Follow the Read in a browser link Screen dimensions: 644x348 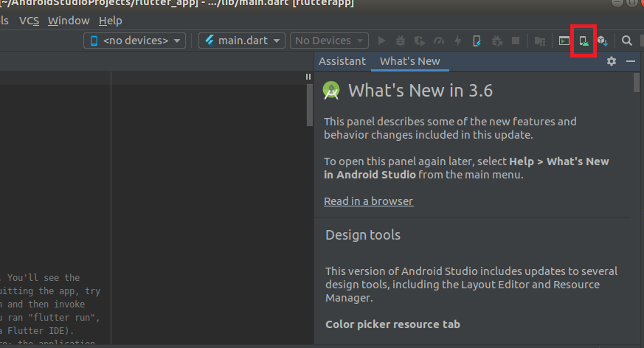point(368,201)
